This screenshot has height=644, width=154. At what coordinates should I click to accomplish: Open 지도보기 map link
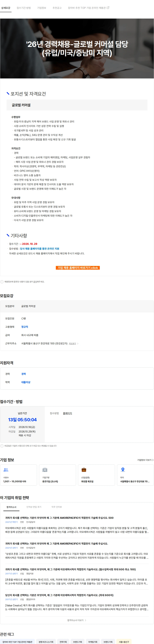pos(72,343)
